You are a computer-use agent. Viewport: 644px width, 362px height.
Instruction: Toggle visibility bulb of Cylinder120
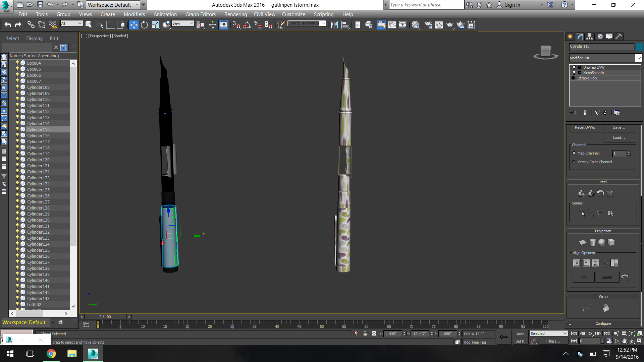(x=17, y=160)
